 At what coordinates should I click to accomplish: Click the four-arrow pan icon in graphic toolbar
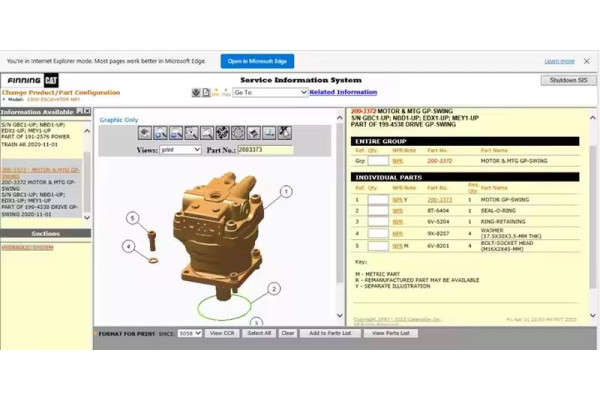222,132
